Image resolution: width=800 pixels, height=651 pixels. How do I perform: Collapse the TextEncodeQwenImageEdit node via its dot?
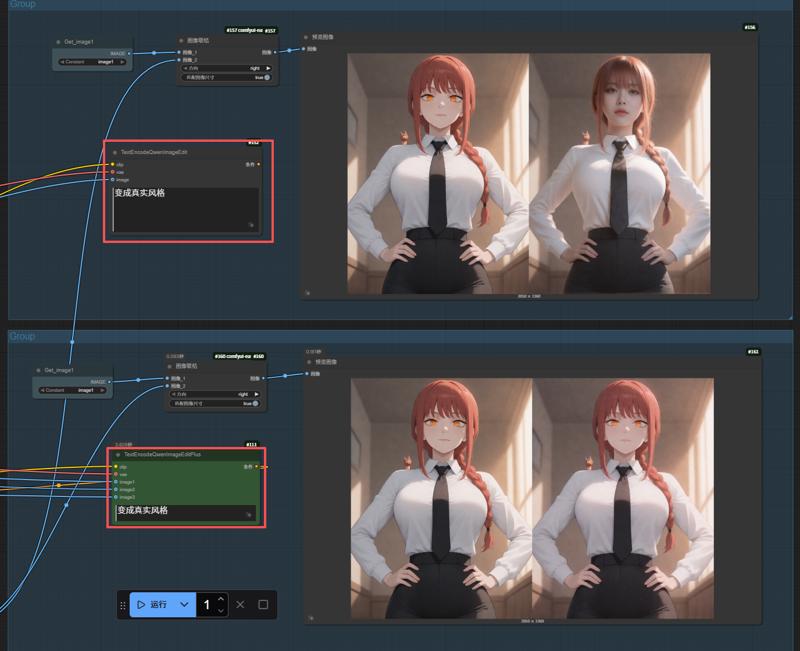[114, 152]
